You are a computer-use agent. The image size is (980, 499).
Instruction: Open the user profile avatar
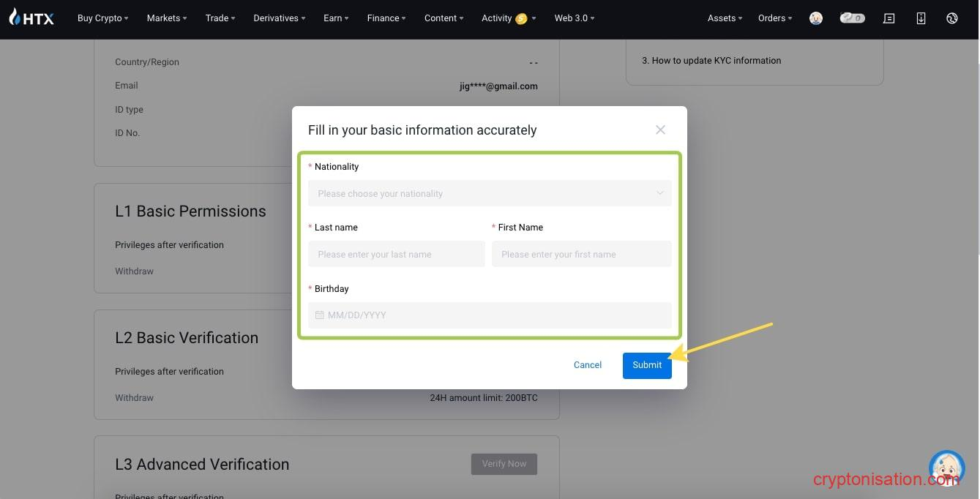click(816, 18)
